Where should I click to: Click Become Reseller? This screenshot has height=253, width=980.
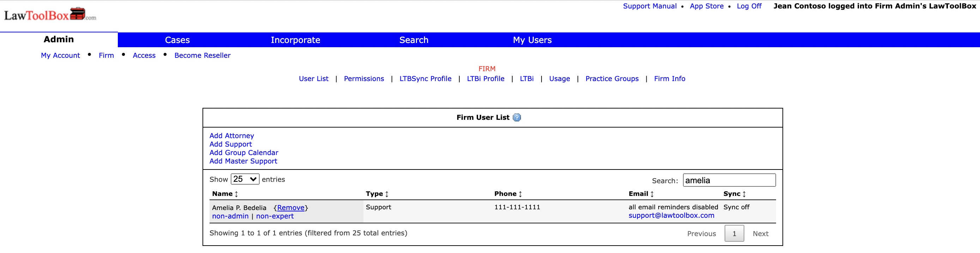(202, 55)
